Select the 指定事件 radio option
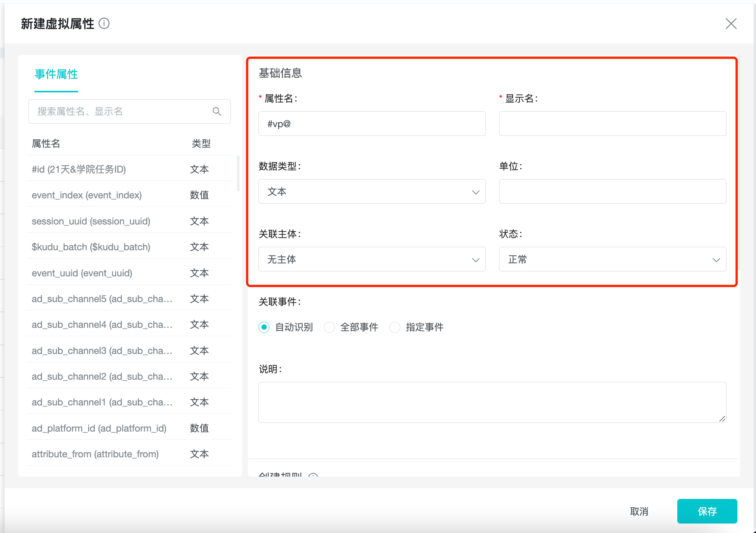This screenshot has height=533, width=756. [x=395, y=327]
